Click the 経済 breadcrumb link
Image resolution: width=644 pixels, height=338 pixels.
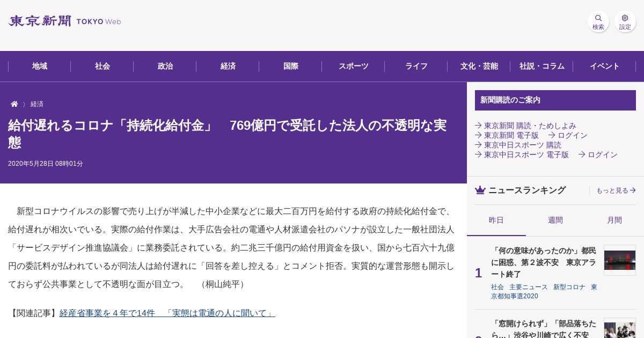coord(37,104)
